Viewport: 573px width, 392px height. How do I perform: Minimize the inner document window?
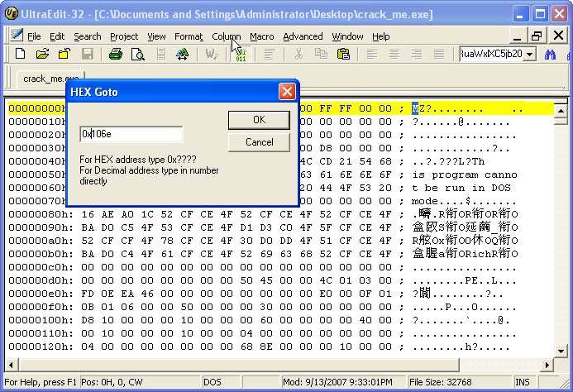click(517, 36)
